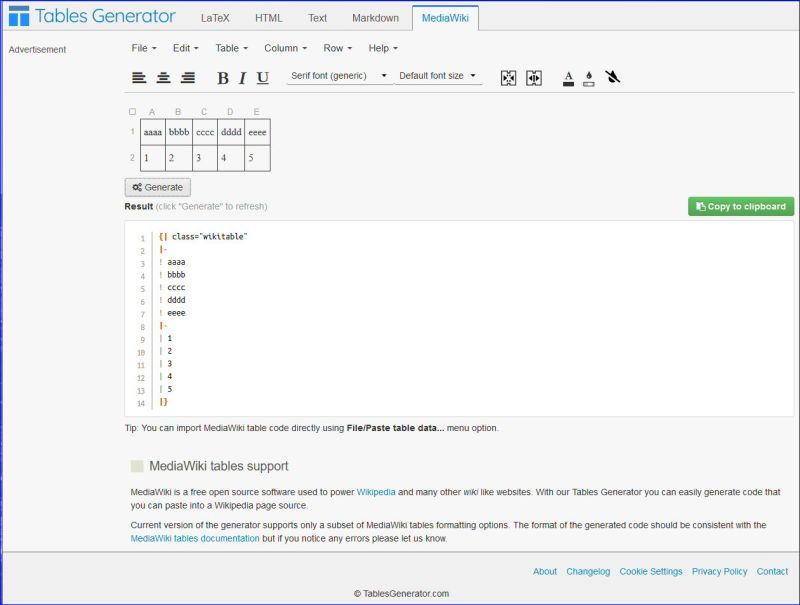Choose cell background color tool
The image size is (800, 605).
coord(589,78)
